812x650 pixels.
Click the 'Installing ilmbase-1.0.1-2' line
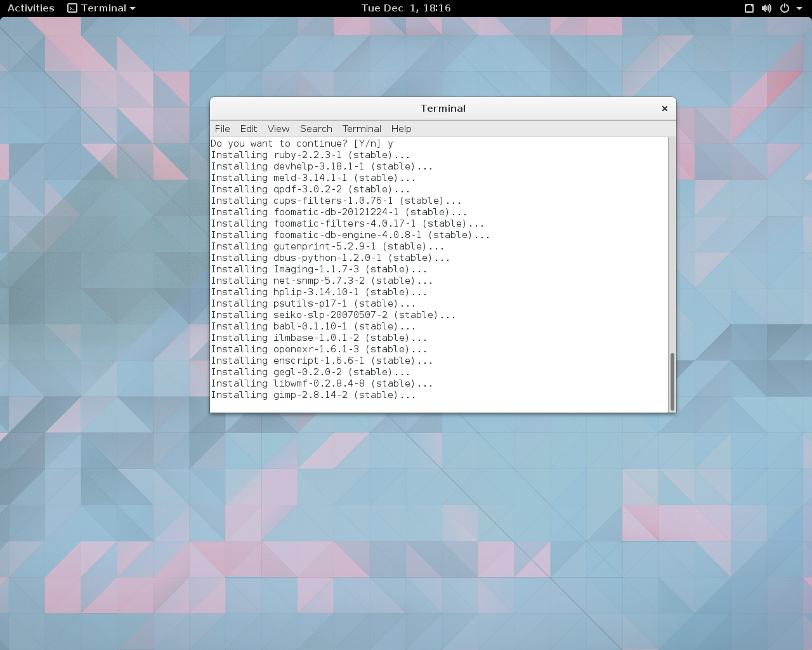click(319, 338)
